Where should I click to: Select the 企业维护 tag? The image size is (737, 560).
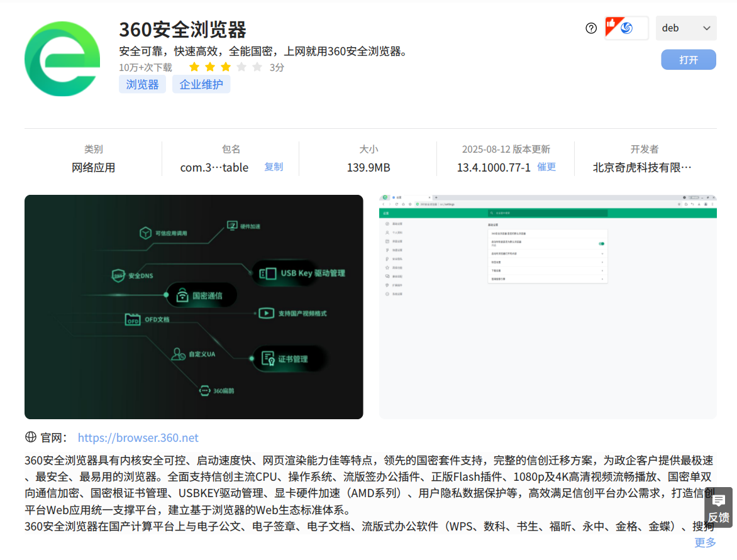(201, 84)
